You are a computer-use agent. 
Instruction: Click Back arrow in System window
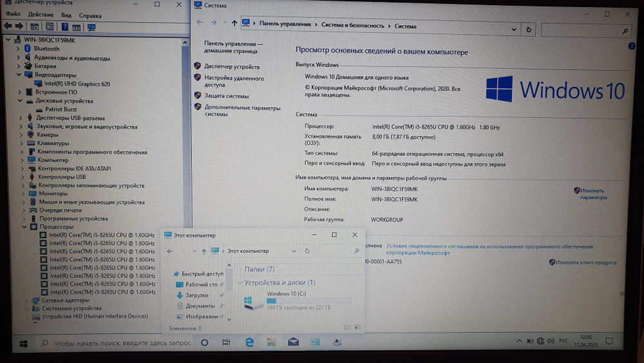coord(200,22)
